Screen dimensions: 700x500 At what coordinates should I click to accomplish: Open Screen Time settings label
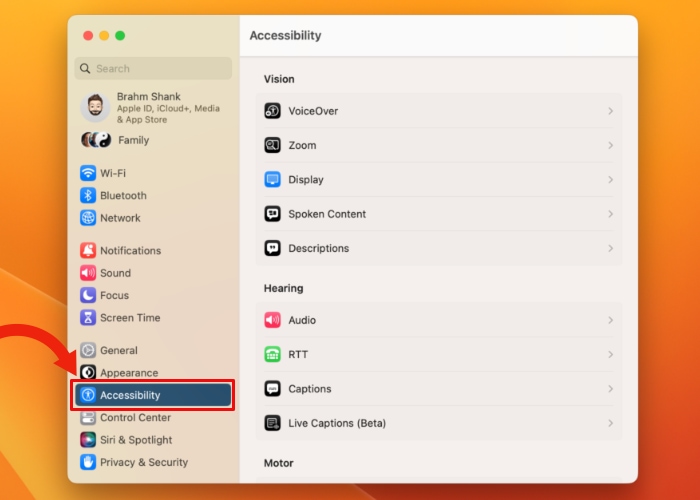130,318
